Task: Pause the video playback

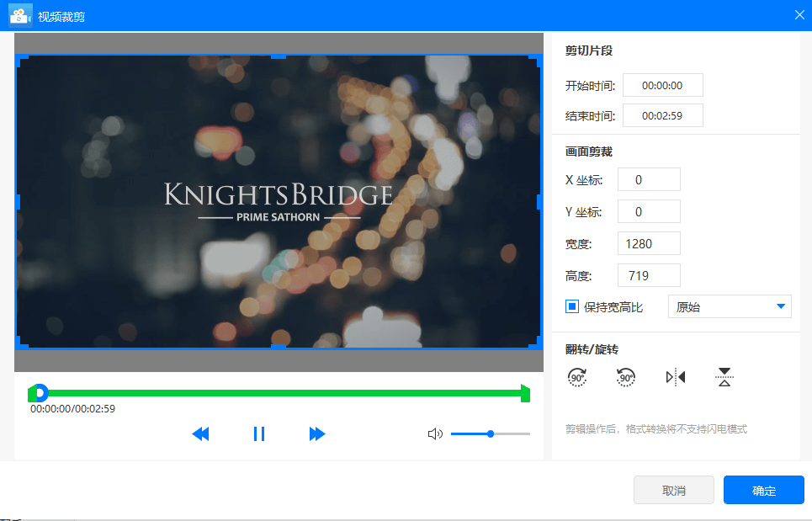Action: (259, 434)
